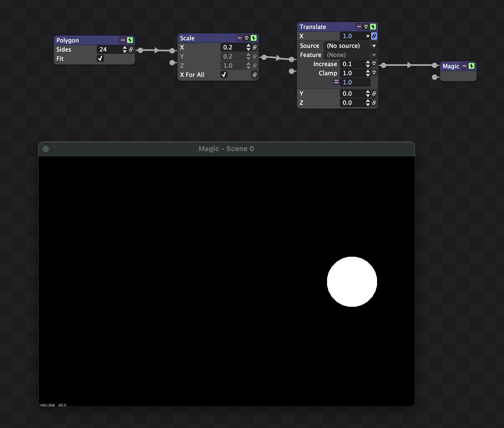Click the Translate Z value field 0.0

(352, 103)
